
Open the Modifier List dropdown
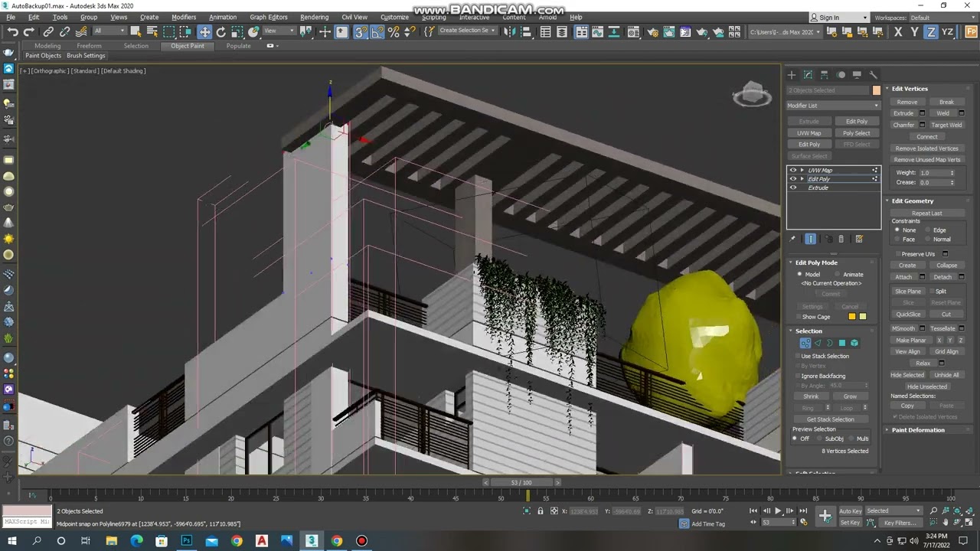pyautogui.click(x=833, y=106)
